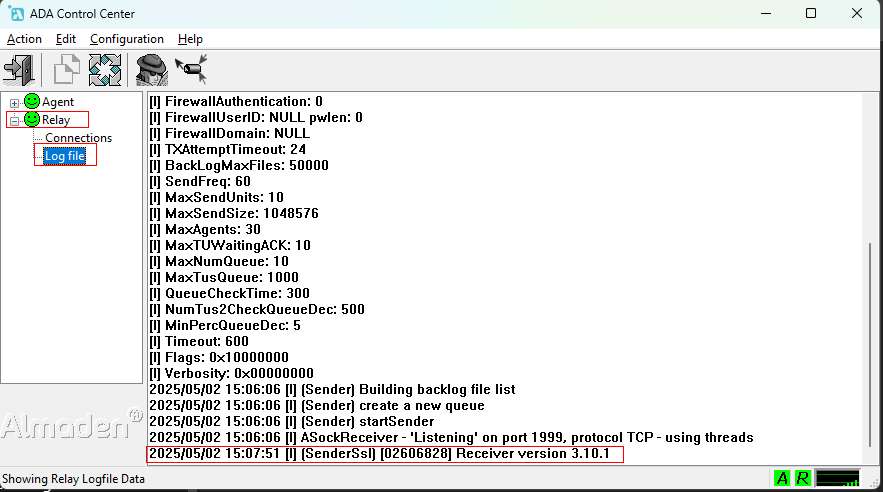
Task: Click the green A status indicator
Action: click(782, 478)
